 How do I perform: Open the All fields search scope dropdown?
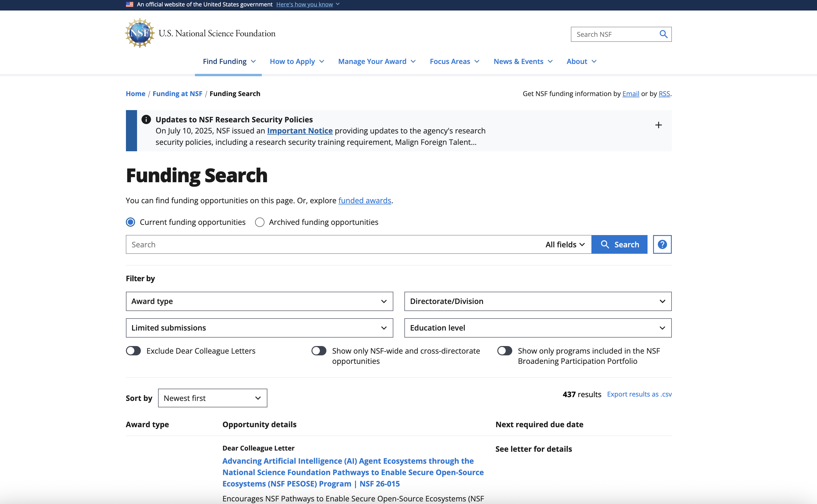565,244
